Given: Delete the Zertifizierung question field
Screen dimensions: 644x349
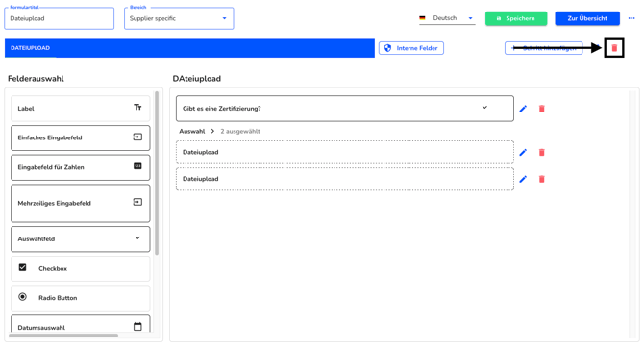Looking at the screenshot, I should (542, 109).
